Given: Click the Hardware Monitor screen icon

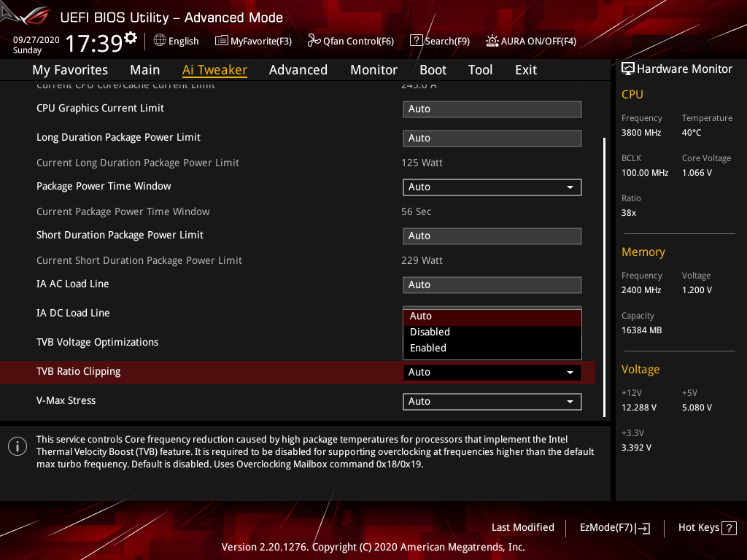Looking at the screenshot, I should pos(628,69).
